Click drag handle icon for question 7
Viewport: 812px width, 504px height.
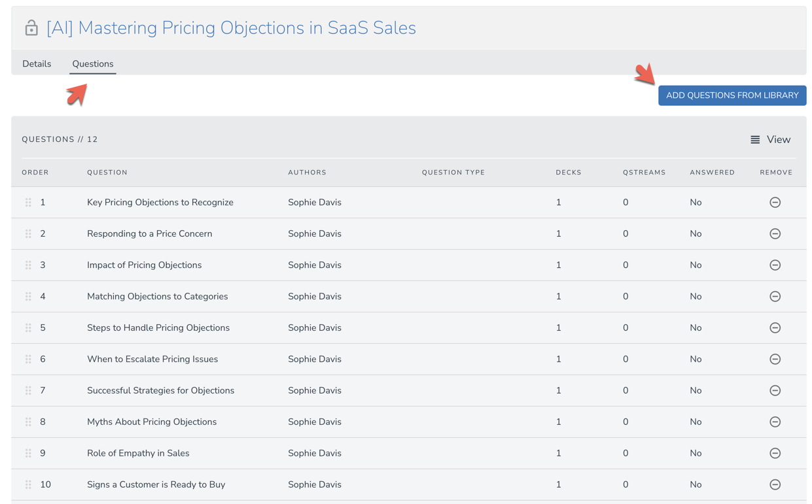(x=28, y=391)
